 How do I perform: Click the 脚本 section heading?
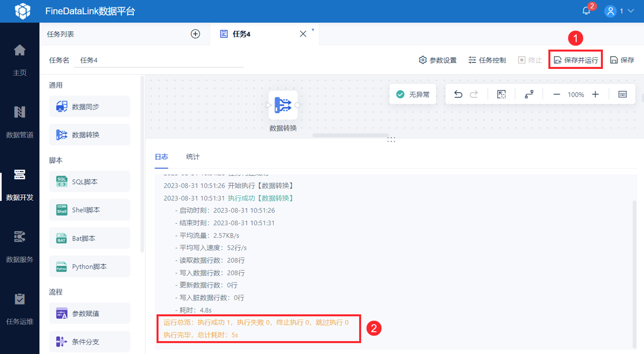pos(55,161)
